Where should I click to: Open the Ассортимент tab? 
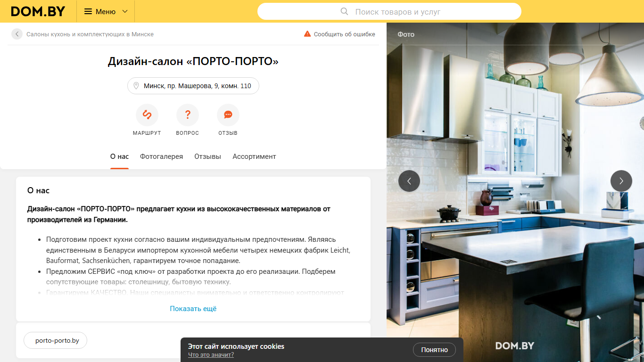click(254, 156)
